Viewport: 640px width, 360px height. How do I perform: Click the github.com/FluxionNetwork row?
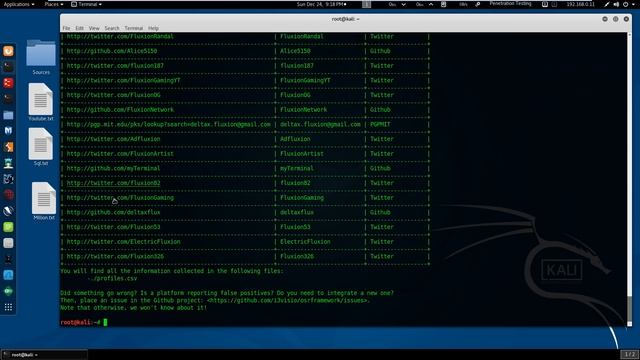tap(245, 110)
